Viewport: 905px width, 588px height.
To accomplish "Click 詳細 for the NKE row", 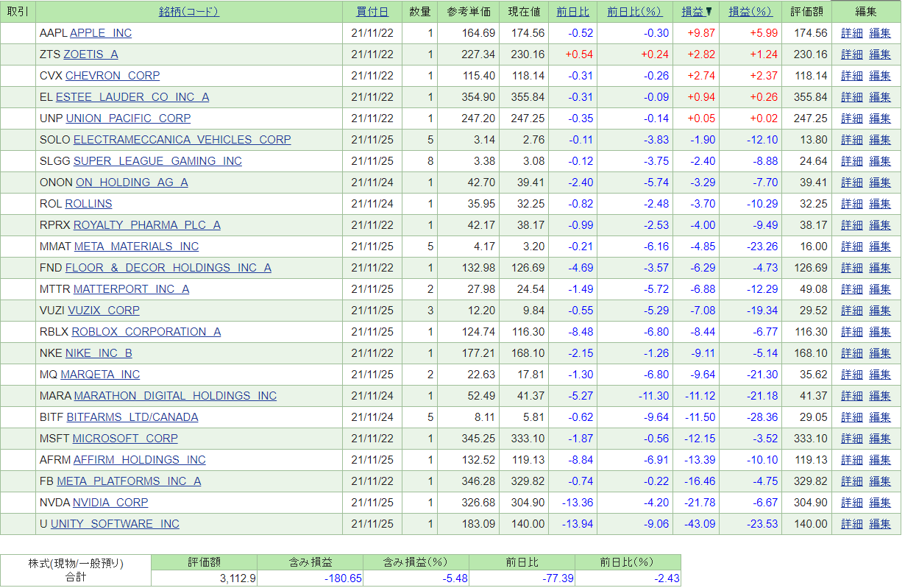I will click(852, 353).
